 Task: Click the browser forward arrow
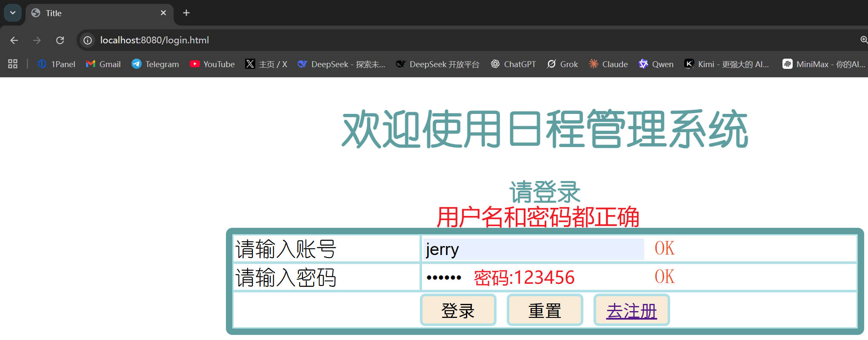(37, 40)
